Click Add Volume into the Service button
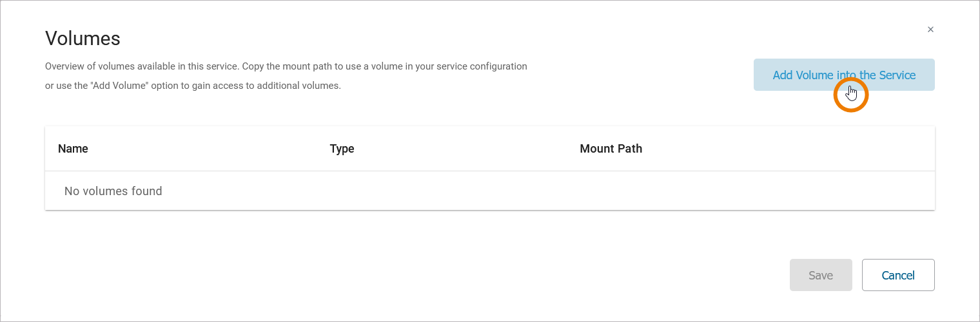This screenshot has height=322, width=980. tap(843, 75)
